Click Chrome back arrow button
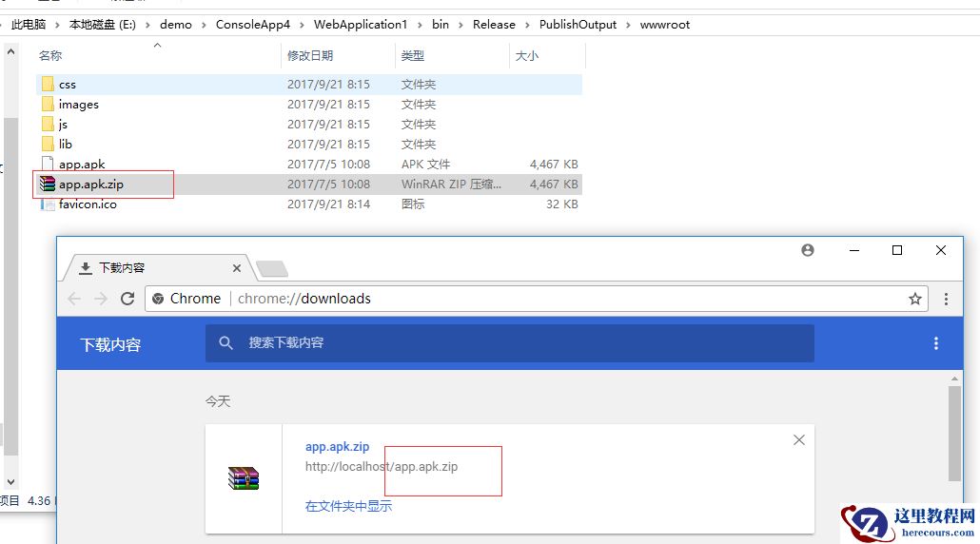 click(x=74, y=299)
